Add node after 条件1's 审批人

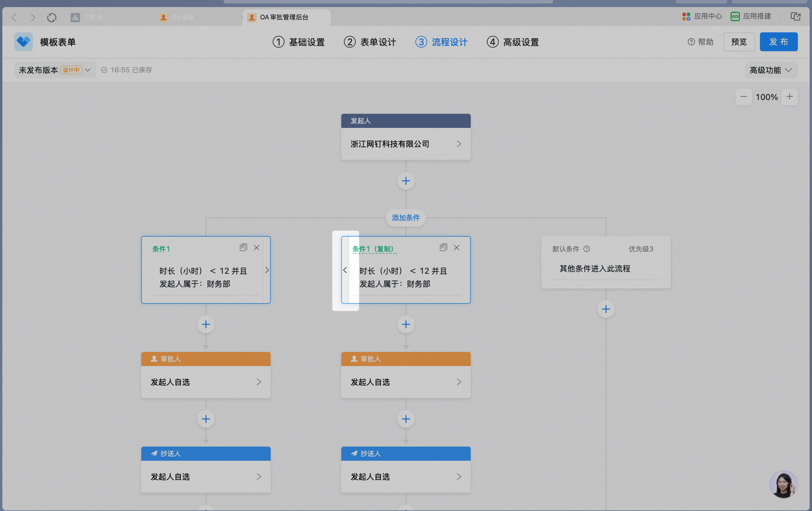(206, 419)
